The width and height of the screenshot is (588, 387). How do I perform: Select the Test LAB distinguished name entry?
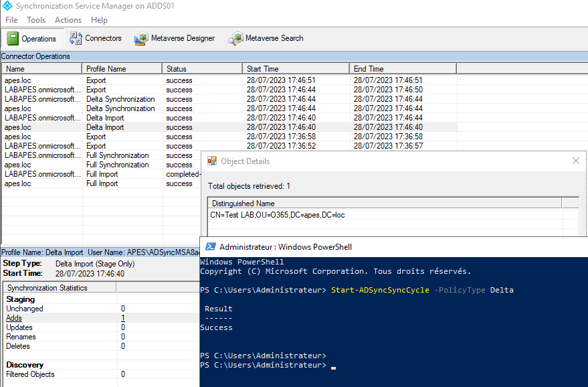pyautogui.click(x=278, y=215)
